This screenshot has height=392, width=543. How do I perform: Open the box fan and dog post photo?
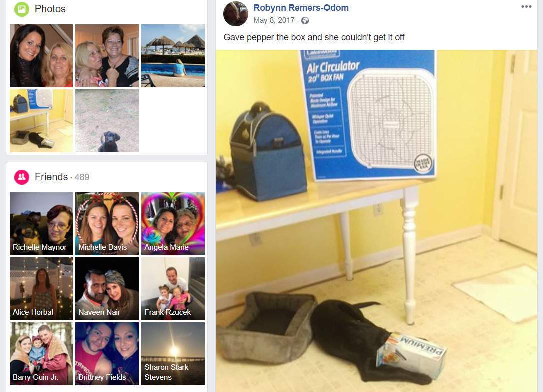pyautogui.click(x=377, y=221)
